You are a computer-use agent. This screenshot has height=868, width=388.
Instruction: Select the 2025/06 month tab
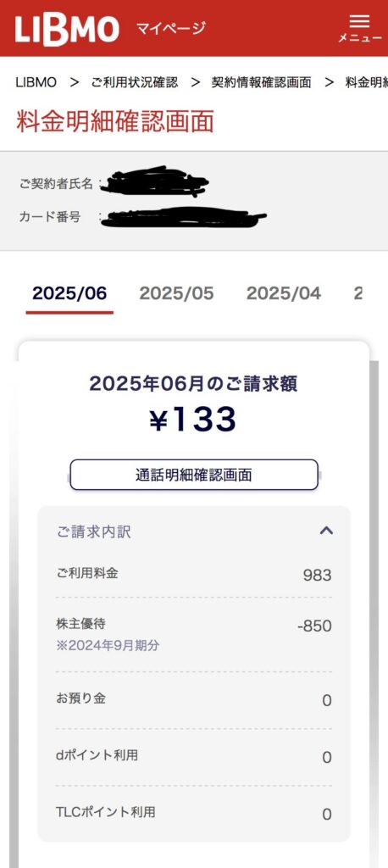(69, 294)
